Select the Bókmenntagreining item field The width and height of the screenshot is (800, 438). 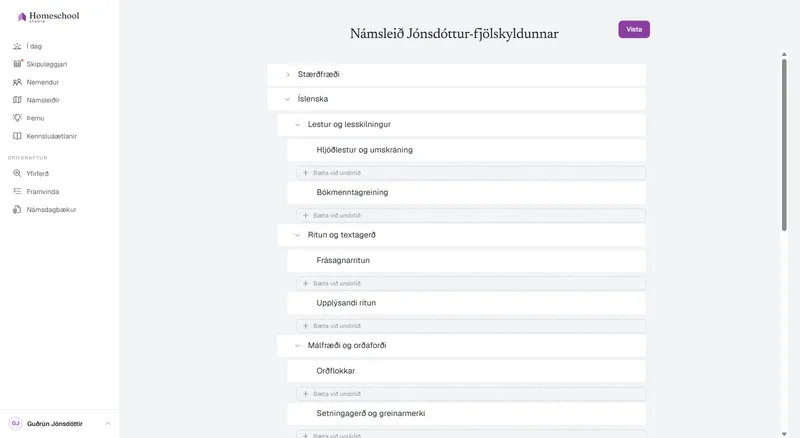(x=466, y=192)
